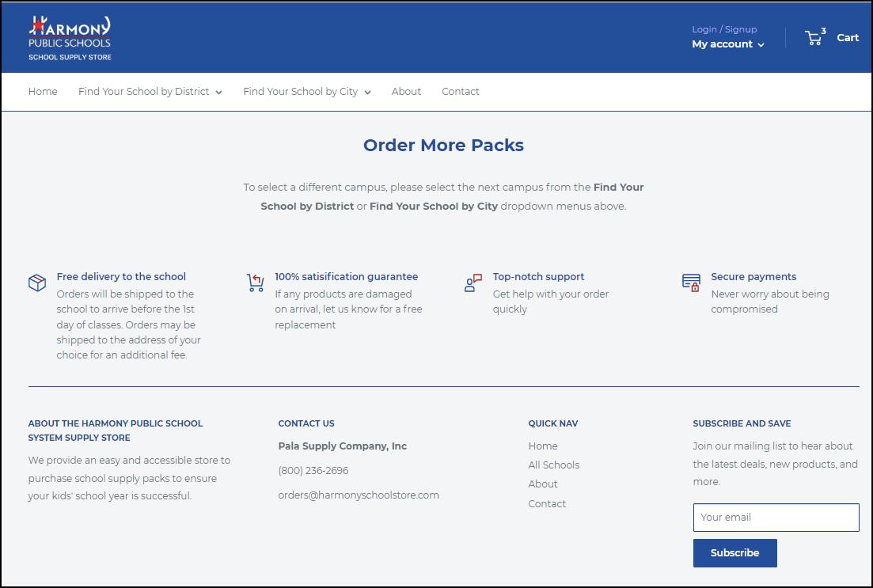Image resolution: width=873 pixels, height=588 pixels.
Task: Click the free delivery box icon
Action: [37, 283]
